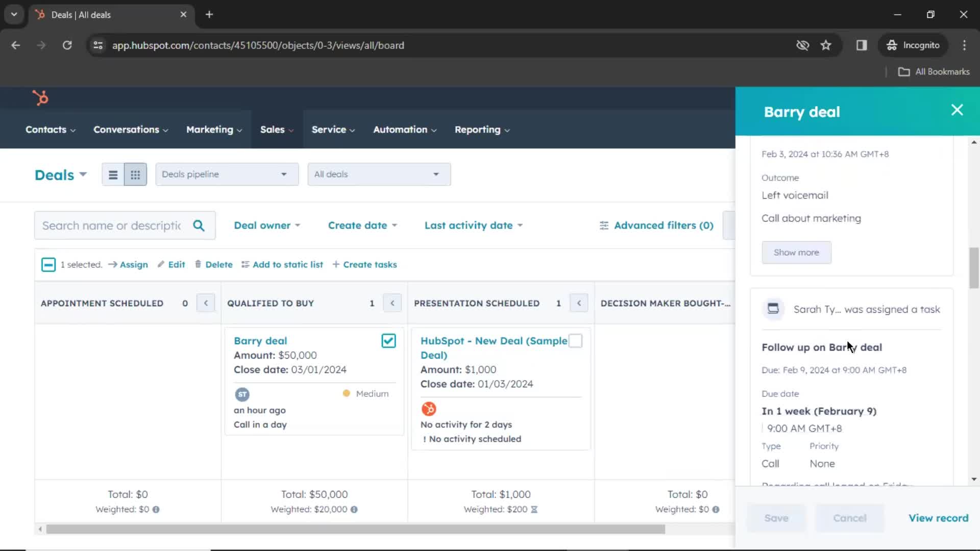
Task: Click the search magnifier icon
Action: point(199,226)
